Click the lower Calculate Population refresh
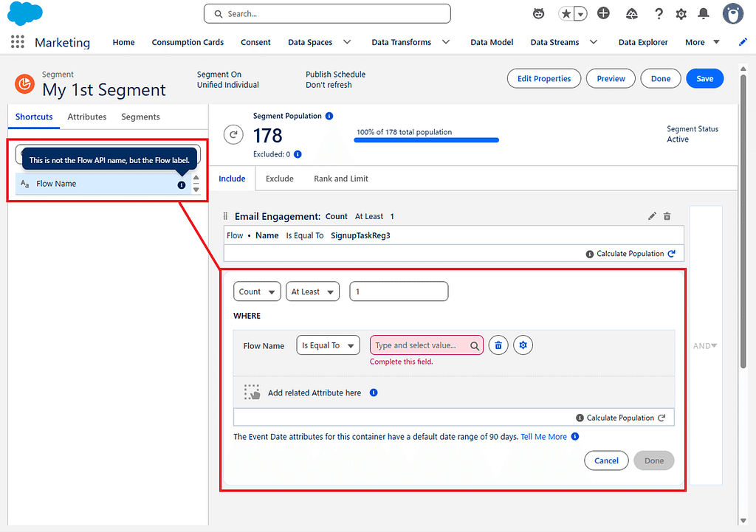Screen dimensions: 756x532 661,418
